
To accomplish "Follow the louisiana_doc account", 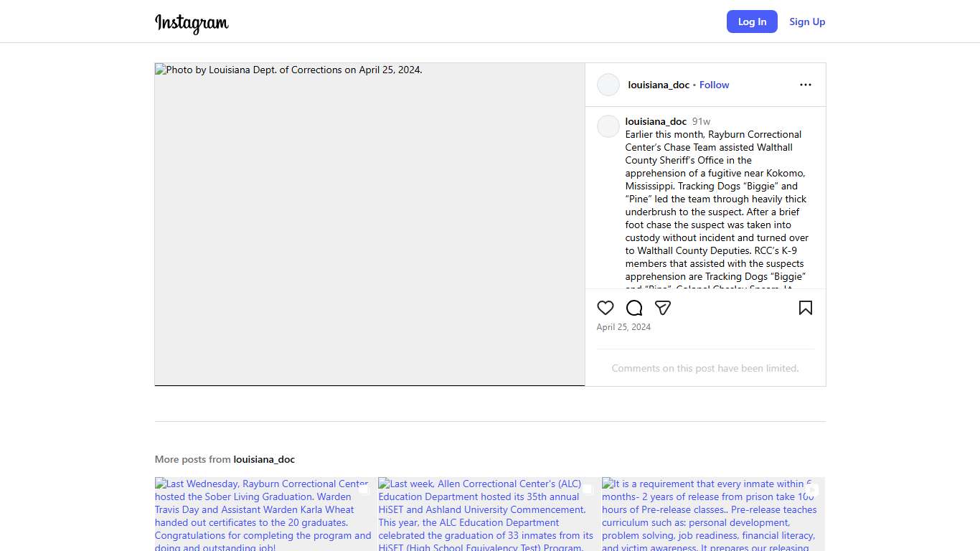I will pos(714,85).
